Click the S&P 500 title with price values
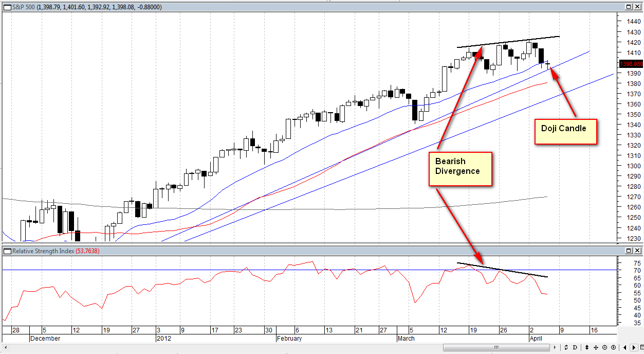Screen dimensions: 644x354 tap(87, 7)
